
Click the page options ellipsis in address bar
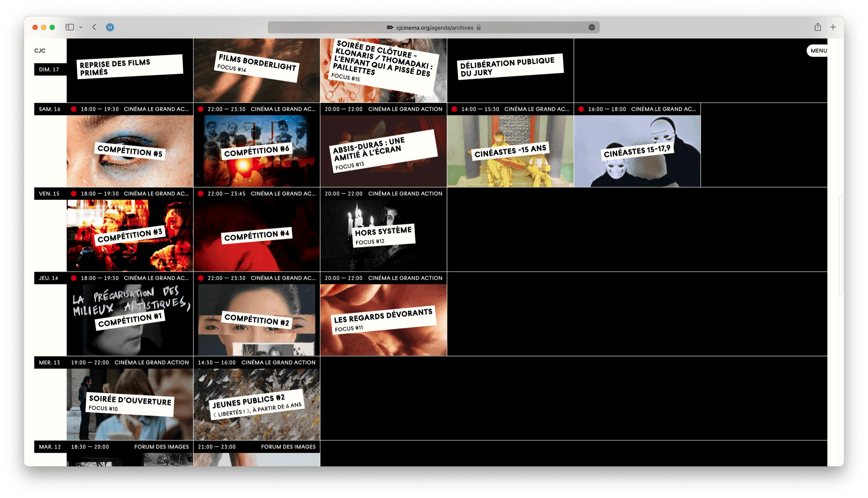point(592,27)
